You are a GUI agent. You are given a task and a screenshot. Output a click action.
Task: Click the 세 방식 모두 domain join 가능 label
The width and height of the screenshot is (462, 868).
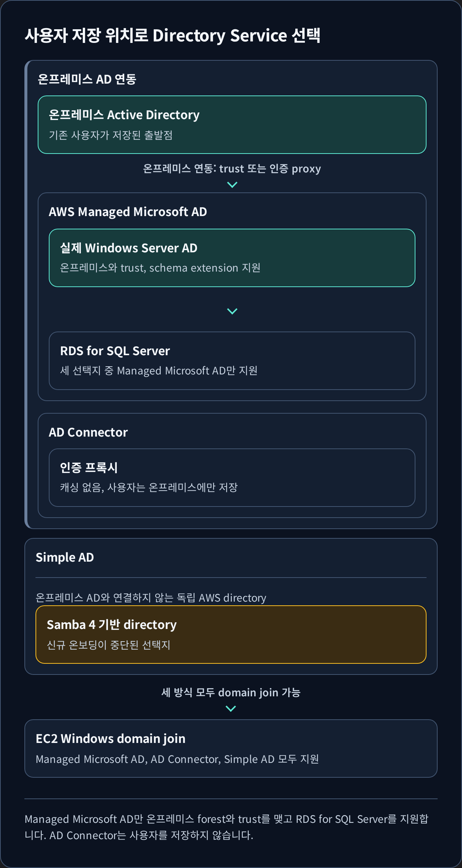pos(231,692)
